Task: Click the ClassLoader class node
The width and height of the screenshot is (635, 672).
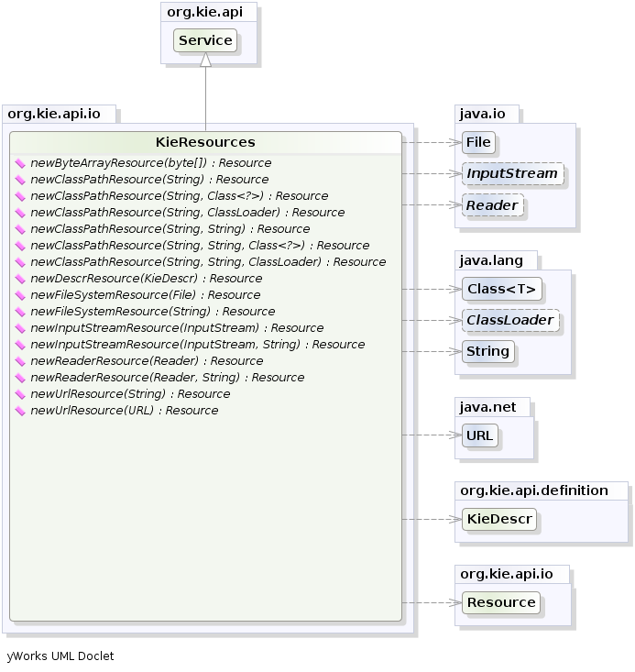Action: coord(510,320)
